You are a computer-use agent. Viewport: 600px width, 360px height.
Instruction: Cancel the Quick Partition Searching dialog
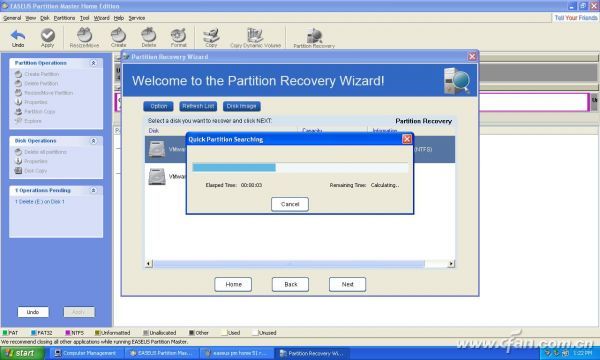click(x=290, y=204)
